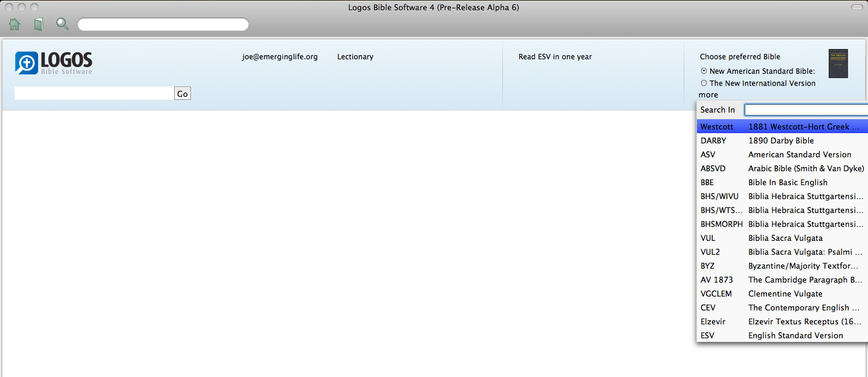Select the BHSMORPH Biblia Hebraica row
Viewport: 868px width, 377px height.
[x=782, y=224]
